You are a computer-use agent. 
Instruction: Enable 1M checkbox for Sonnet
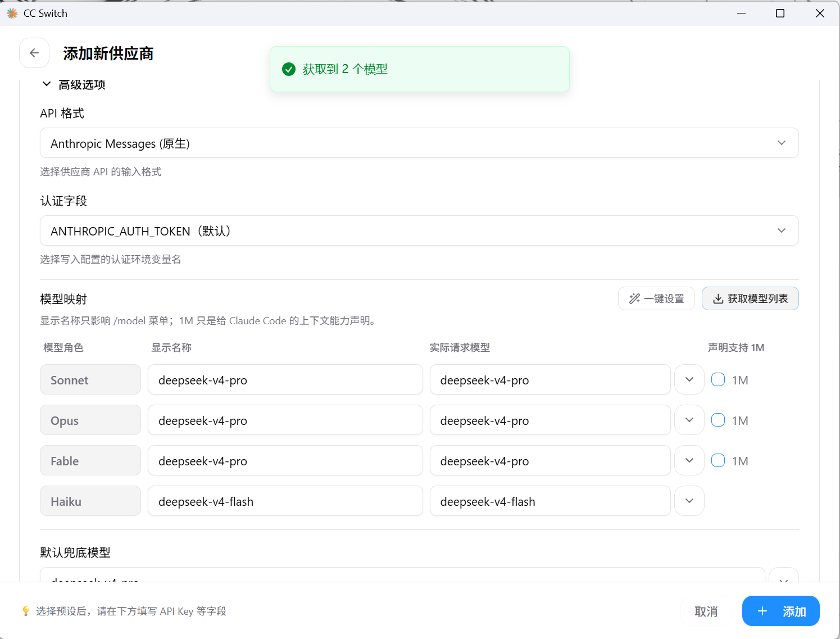pyautogui.click(x=718, y=379)
